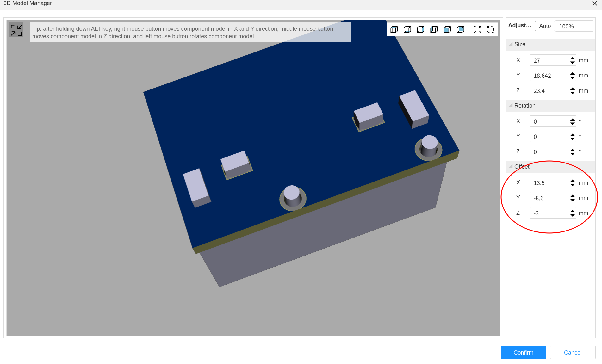Confirm the 3D model settings
The width and height of the screenshot is (602, 364).
[523, 352]
